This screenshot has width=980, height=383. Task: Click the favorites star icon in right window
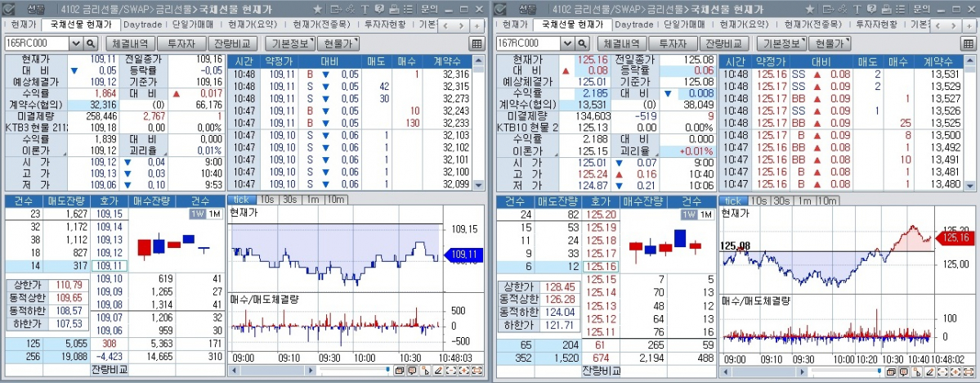(x=810, y=9)
